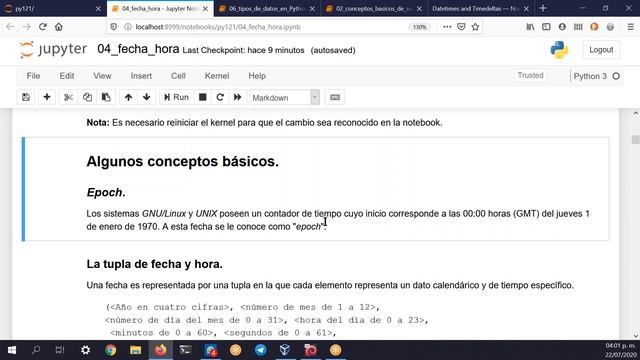
Task: Open the command palette keyboard icon
Action: point(335,97)
